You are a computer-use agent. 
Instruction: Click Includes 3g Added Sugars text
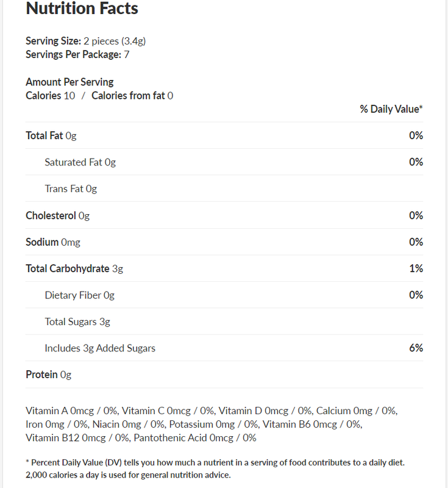click(x=100, y=348)
